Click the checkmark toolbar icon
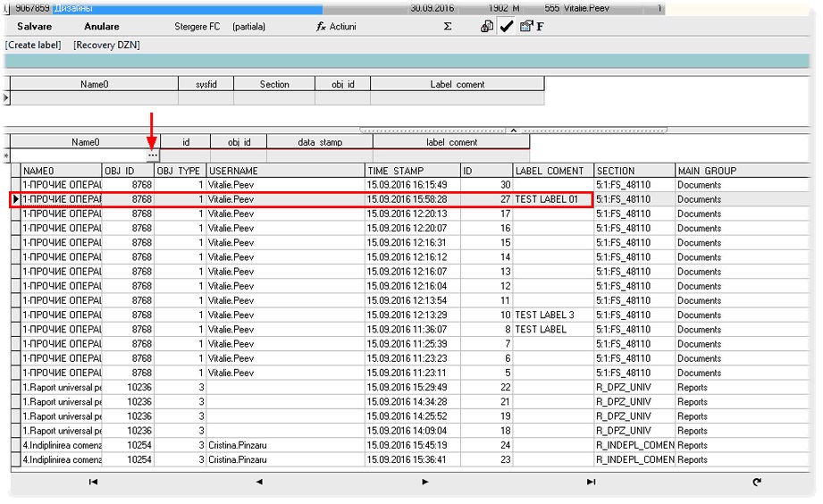Viewport: 823px width, 504px height. (506, 26)
